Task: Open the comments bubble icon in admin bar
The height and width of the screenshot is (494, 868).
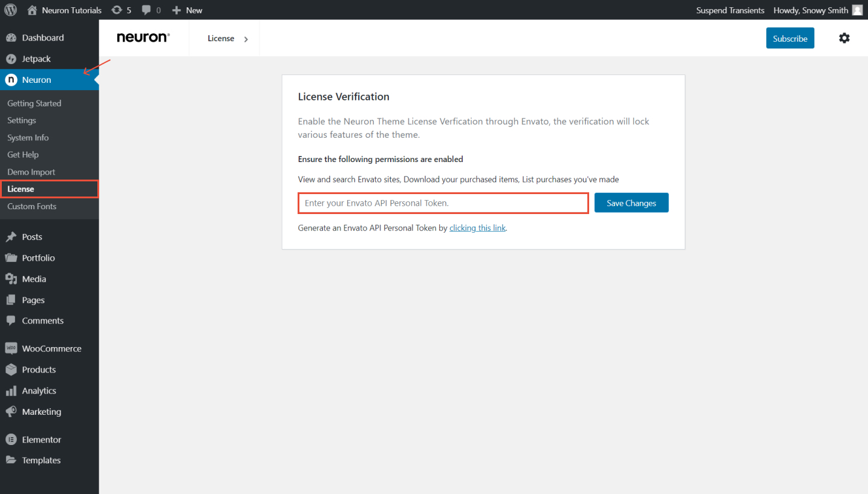Action: 146,10
